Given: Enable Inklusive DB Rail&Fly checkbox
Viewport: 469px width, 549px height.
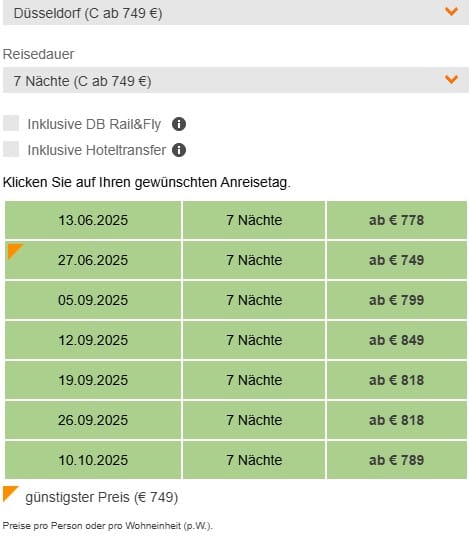Looking at the screenshot, I should [11, 123].
